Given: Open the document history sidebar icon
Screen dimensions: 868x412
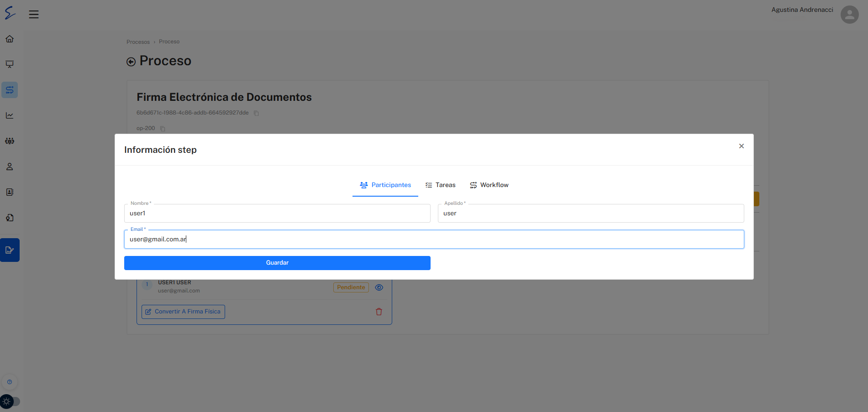Looking at the screenshot, I should coord(10,218).
